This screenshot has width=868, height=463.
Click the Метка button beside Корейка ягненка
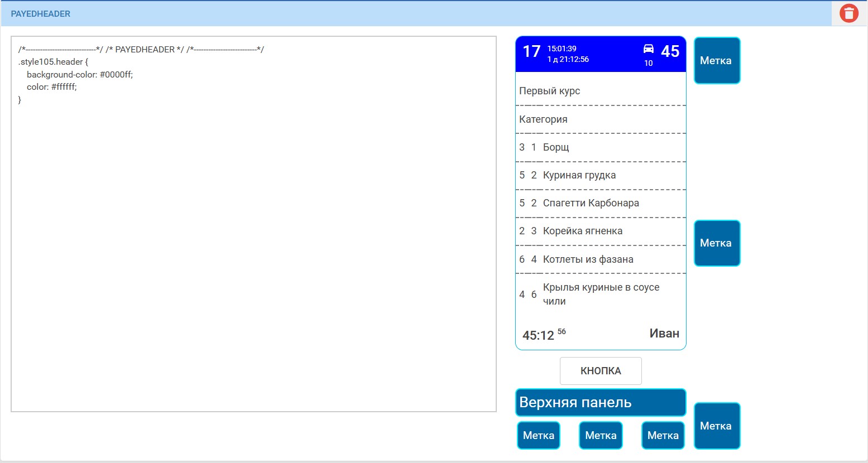pyautogui.click(x=716, y=243)
